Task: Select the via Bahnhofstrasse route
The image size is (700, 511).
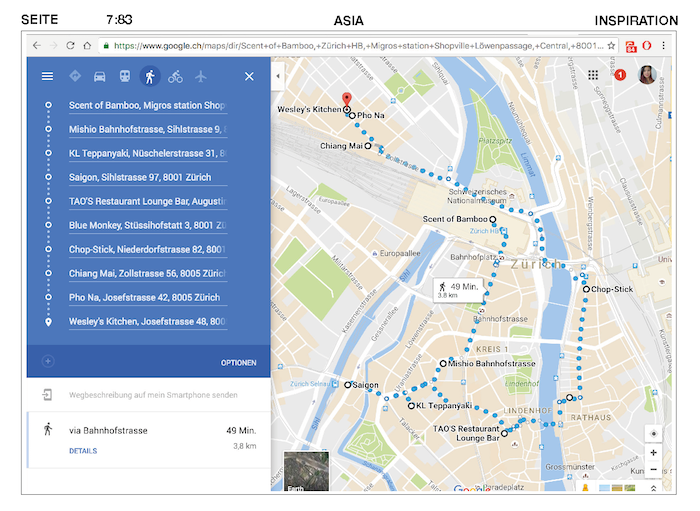Action: (x=149, y=440)
